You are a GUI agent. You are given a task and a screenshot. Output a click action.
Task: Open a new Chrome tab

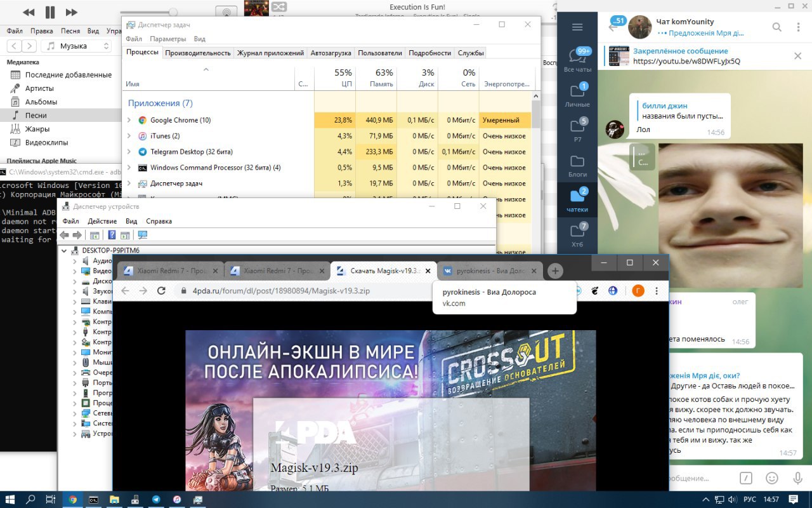(555, 271)
